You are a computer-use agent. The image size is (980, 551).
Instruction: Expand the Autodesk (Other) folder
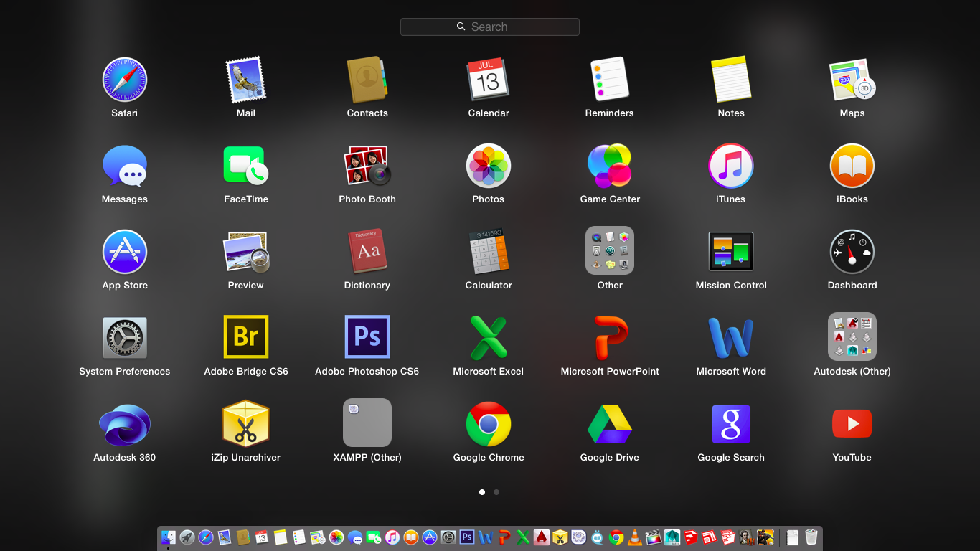(x=852, y=336)
